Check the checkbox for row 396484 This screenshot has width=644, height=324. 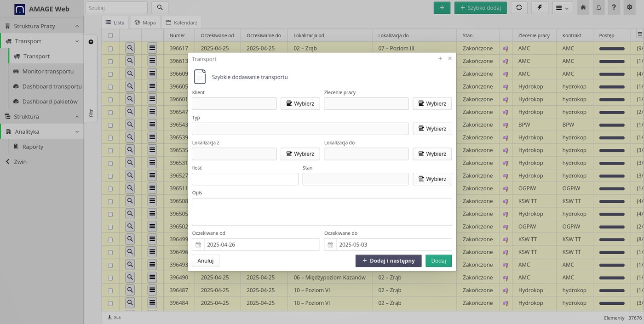pyautogui.click(x=110, y=303)
